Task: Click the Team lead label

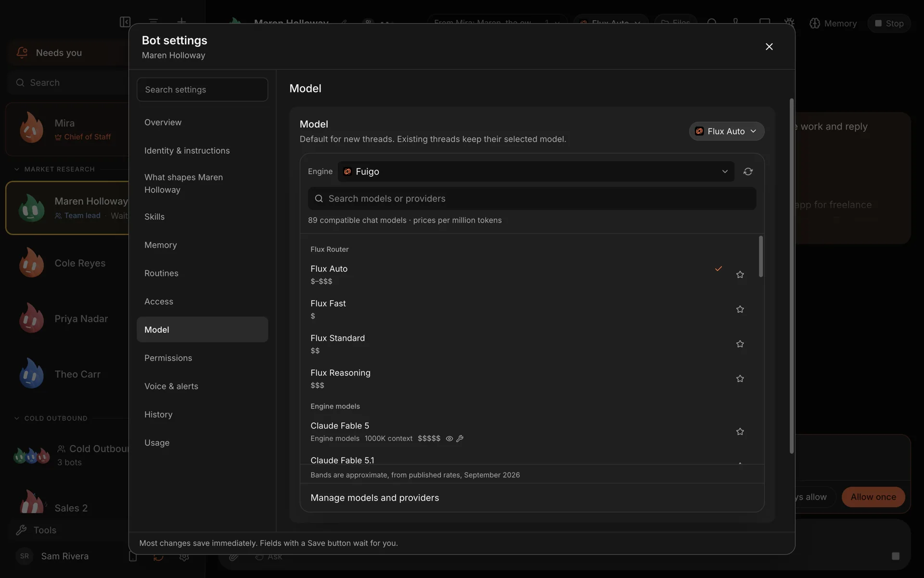Action: pos(82,216)
